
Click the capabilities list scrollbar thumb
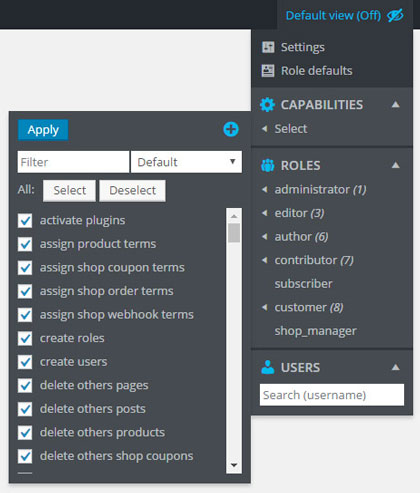(234, 233)
